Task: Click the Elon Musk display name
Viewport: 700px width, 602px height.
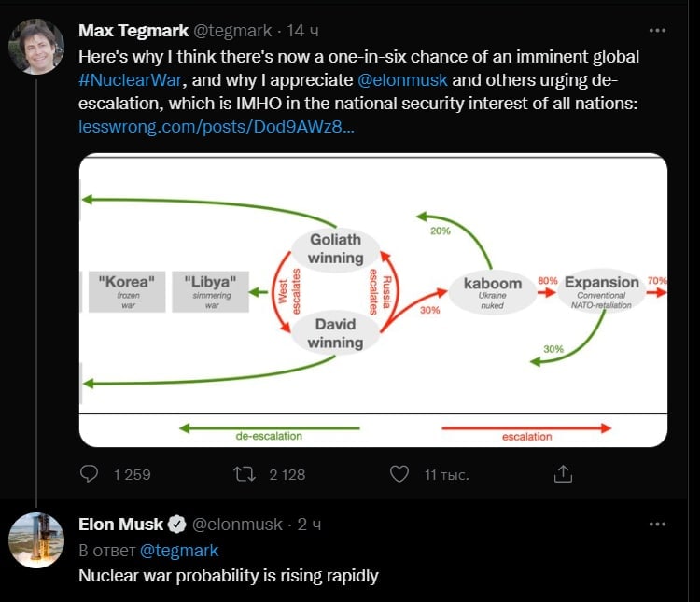Action: click(x=121, y=525)
